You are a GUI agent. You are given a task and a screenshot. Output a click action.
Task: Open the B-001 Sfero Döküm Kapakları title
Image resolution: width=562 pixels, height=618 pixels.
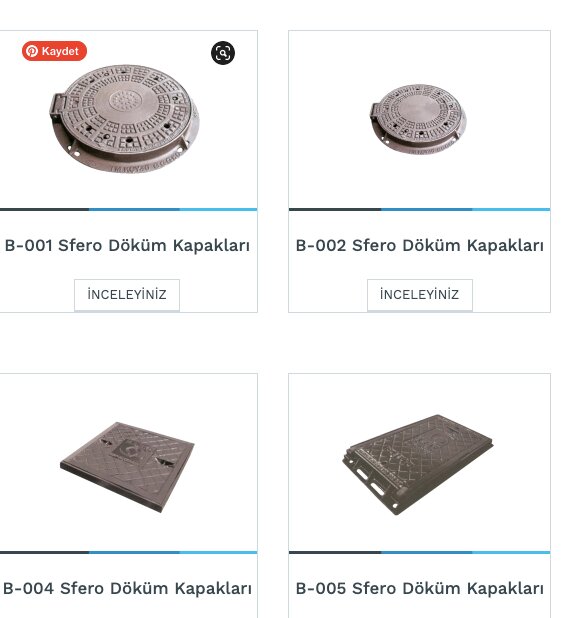[127, 245]
